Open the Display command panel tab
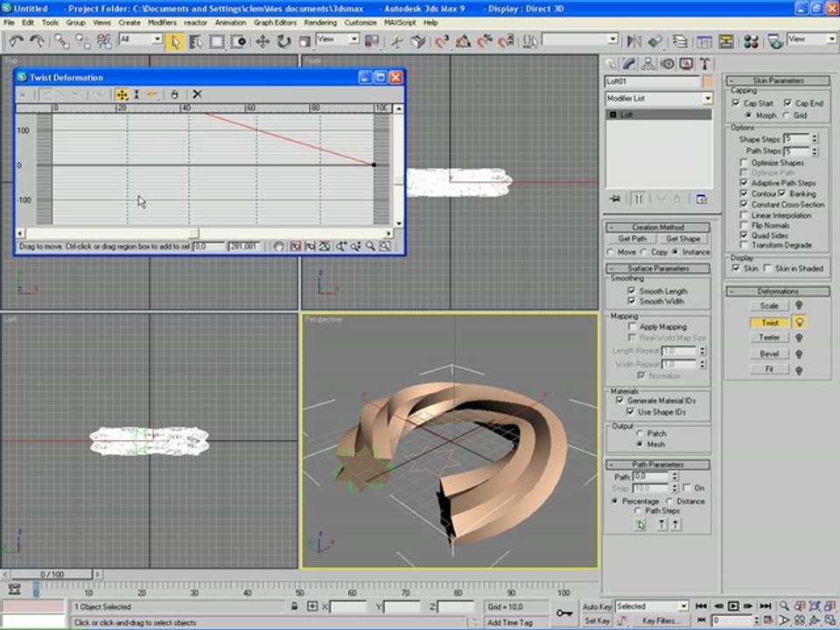This screenshot has height=630, width=840. coord(686,64)
